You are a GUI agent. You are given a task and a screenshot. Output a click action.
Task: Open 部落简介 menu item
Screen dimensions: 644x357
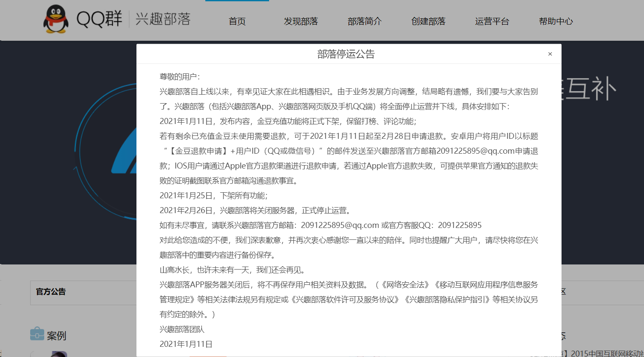[365, 21]
